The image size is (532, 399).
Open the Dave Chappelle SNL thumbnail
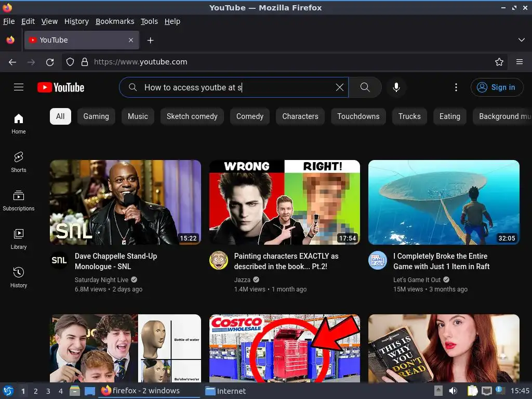pyautogui.click(x=126, y=202)
